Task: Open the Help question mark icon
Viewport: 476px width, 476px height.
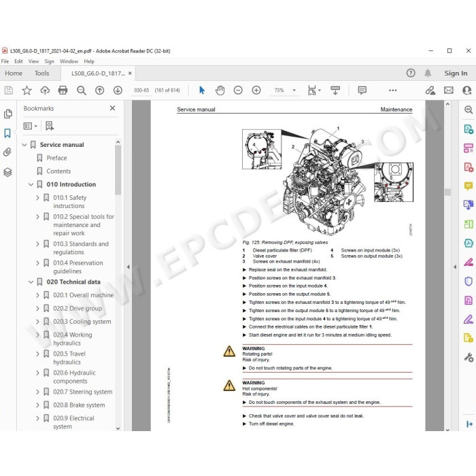Action: [x=411, y=73]
